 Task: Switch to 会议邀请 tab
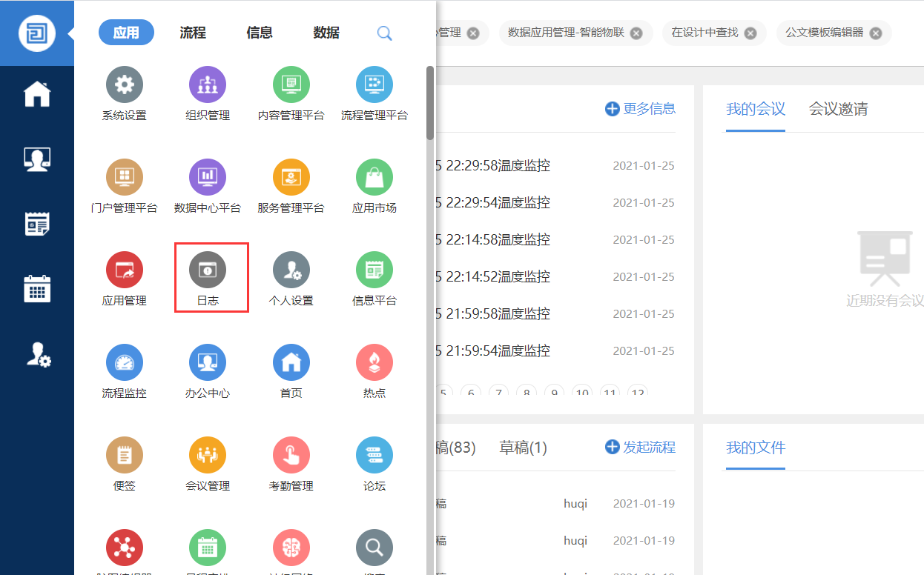[839, 109]
